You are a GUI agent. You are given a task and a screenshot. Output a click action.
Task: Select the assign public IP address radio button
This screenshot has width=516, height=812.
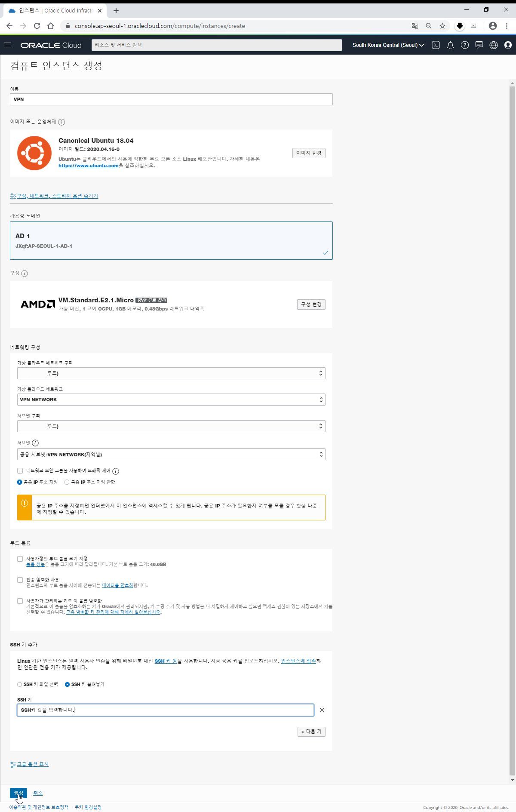coord(19,482)
